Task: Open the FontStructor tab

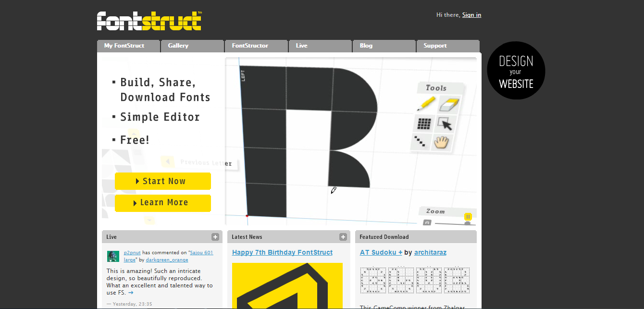Action: point(256,46)
